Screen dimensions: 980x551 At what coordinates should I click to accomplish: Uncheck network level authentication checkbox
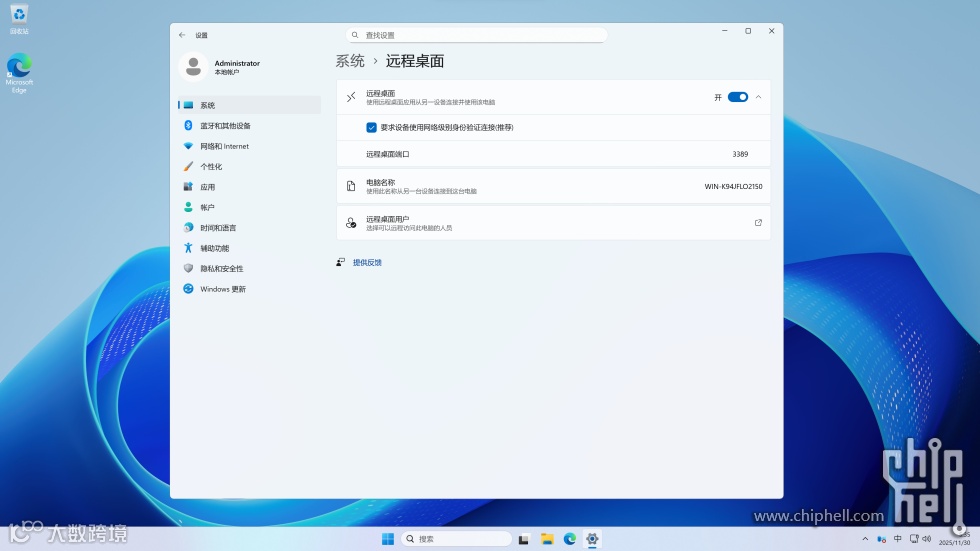click(x=371, y=127)
